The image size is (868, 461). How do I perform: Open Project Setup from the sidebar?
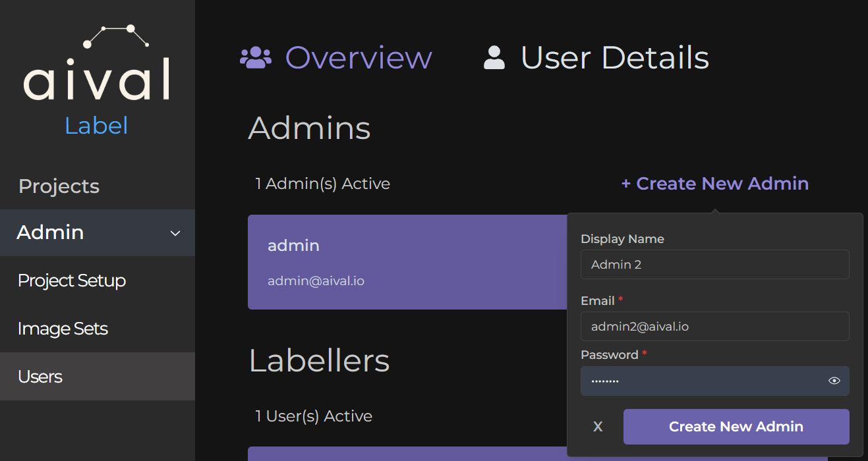pos(72,280)
